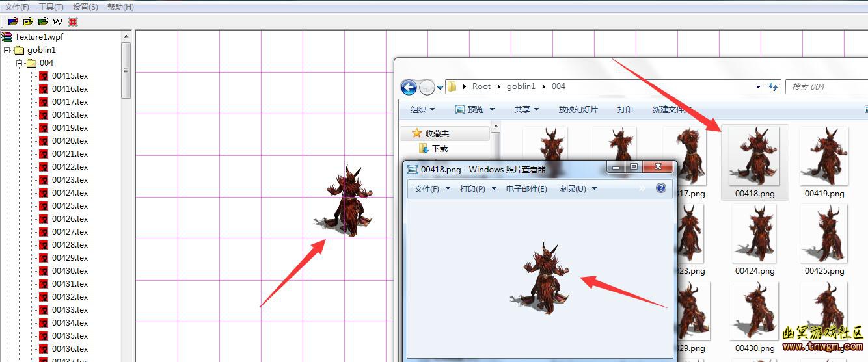Select the 00425.png thumbnail

pyautogui.click(x=824, y=239)
